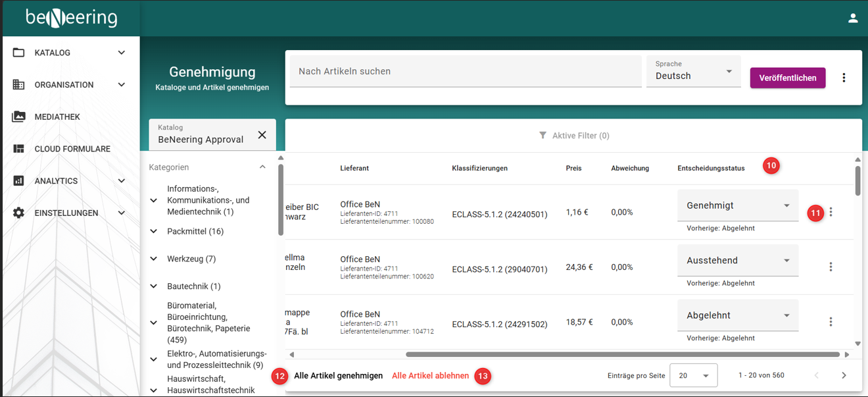Open row options for the Genehmigt article

831,212
